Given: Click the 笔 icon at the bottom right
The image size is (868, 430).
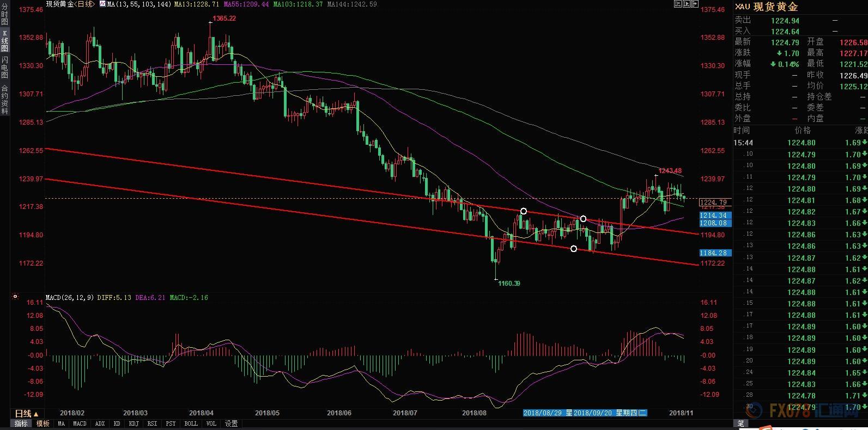Looking at the screenshot, I should 740,423.
